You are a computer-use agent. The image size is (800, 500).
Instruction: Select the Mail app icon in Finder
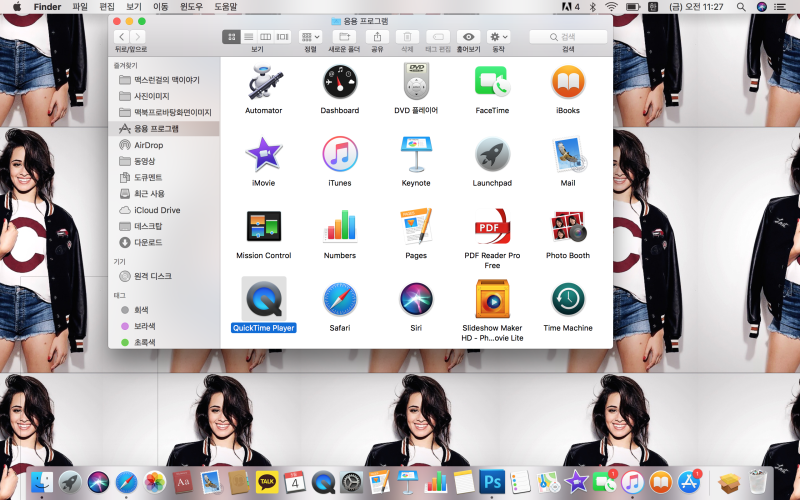(568, 154)
